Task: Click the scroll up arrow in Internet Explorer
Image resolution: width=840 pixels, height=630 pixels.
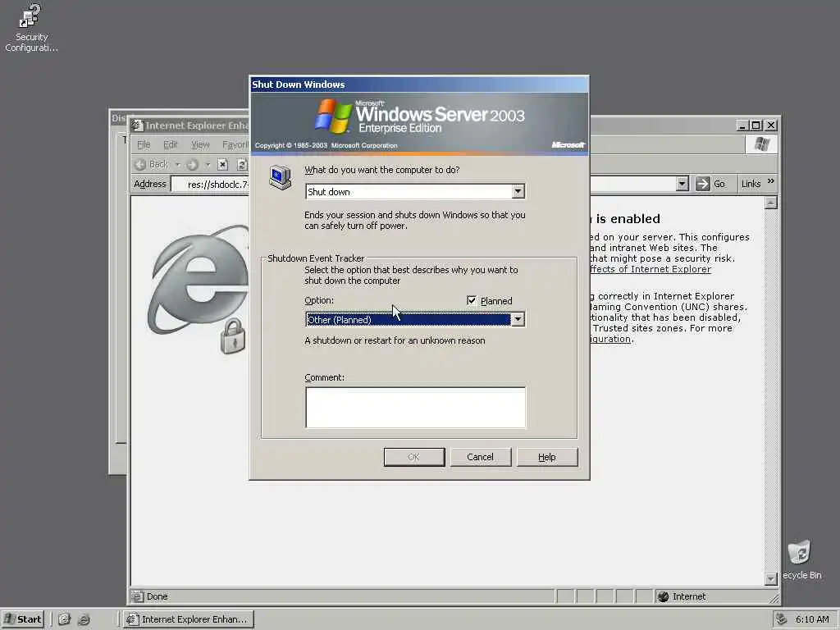Action: [770, 203]
